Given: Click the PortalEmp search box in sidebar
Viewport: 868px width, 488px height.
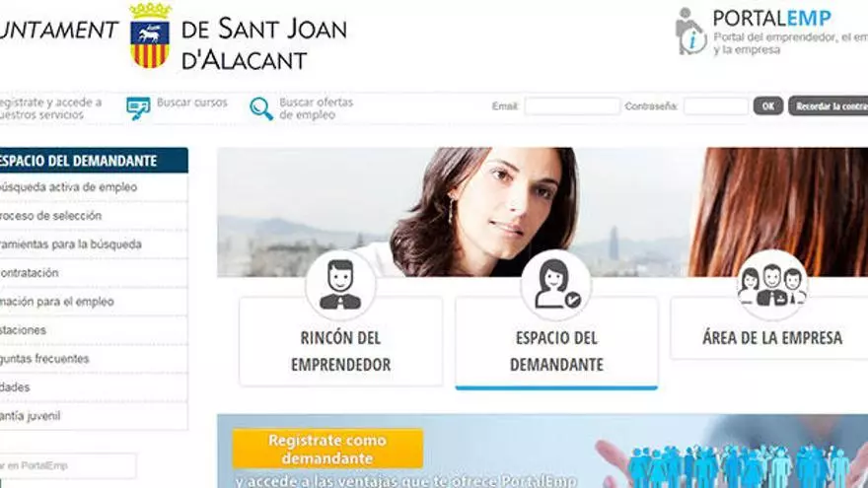Looking at the screenshot, I should pos(67,466).
